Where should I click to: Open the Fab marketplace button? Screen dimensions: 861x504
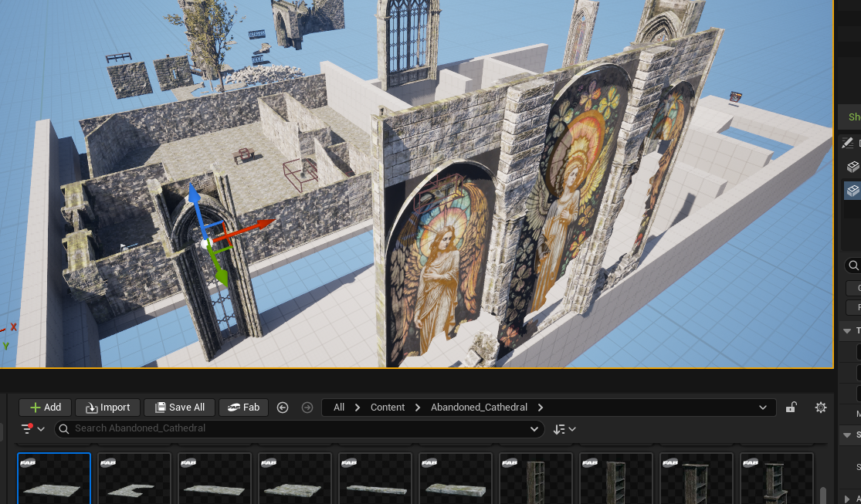pos(243,408)
